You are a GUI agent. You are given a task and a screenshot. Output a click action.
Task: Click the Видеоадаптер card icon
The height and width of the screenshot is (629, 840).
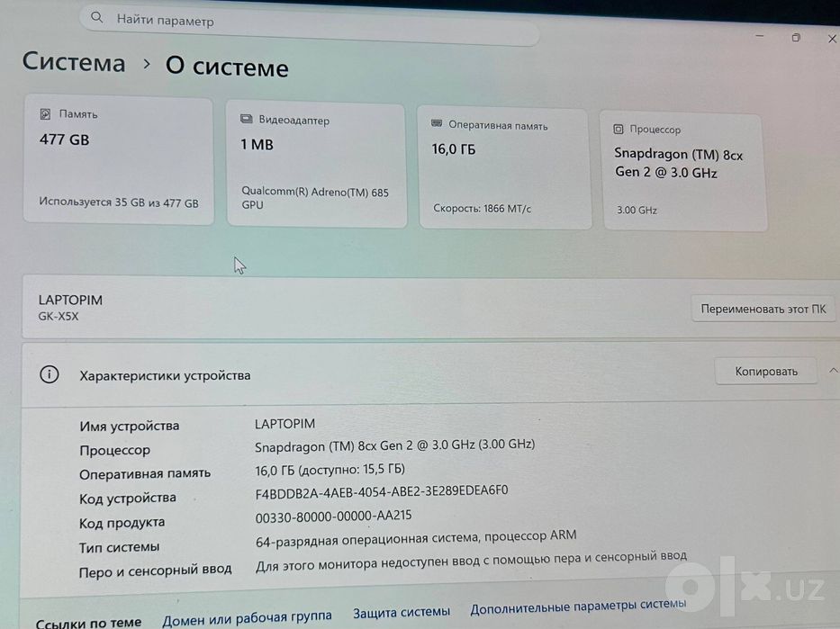coord(247,119)
